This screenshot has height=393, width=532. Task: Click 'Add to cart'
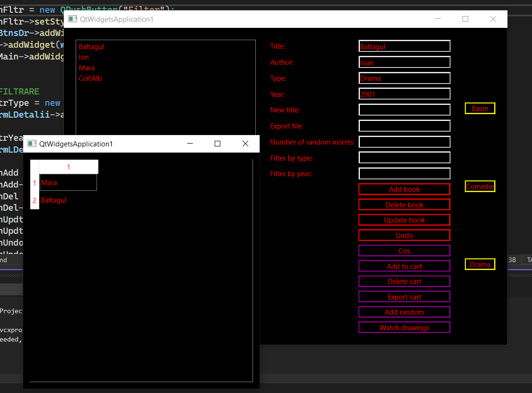pos(404,266)
